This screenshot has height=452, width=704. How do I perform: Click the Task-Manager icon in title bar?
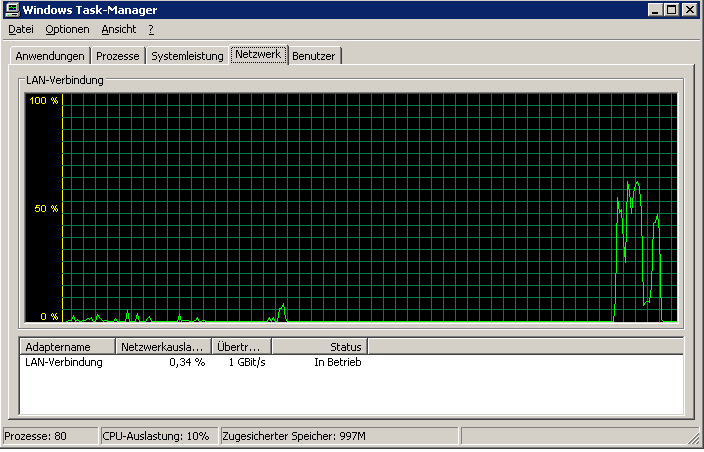pos(11,10)
